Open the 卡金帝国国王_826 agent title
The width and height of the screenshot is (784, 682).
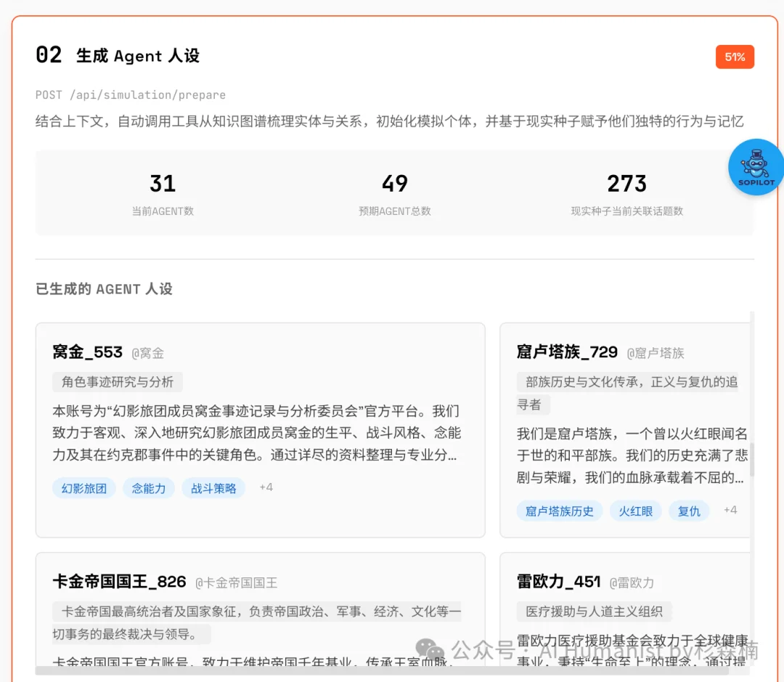(119, 582)
